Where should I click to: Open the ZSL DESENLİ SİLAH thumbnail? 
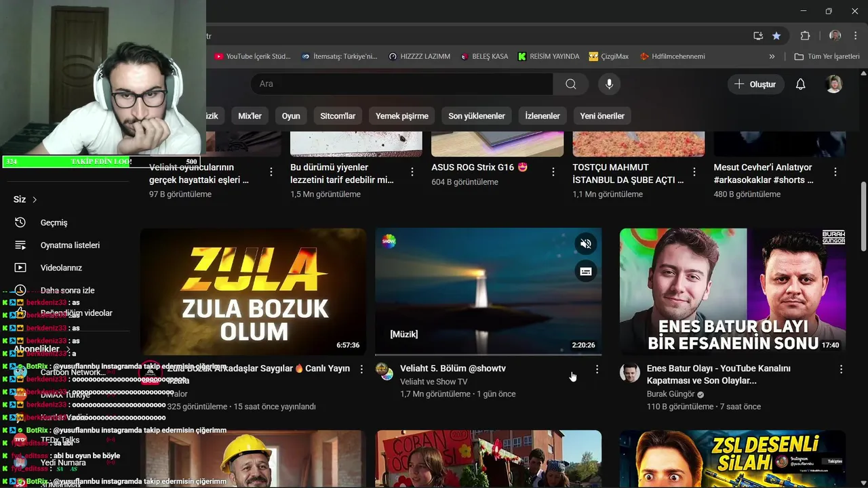coord(732,459)
